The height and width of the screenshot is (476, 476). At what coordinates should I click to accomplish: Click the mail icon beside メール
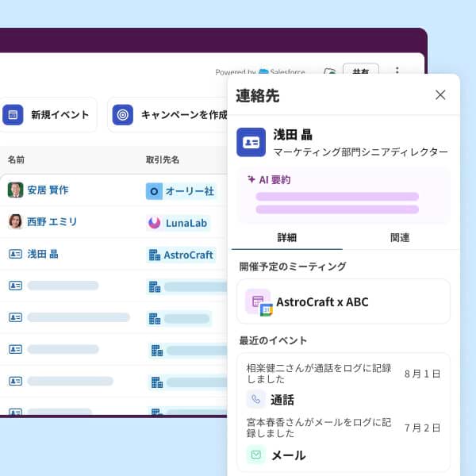point(256,455)
